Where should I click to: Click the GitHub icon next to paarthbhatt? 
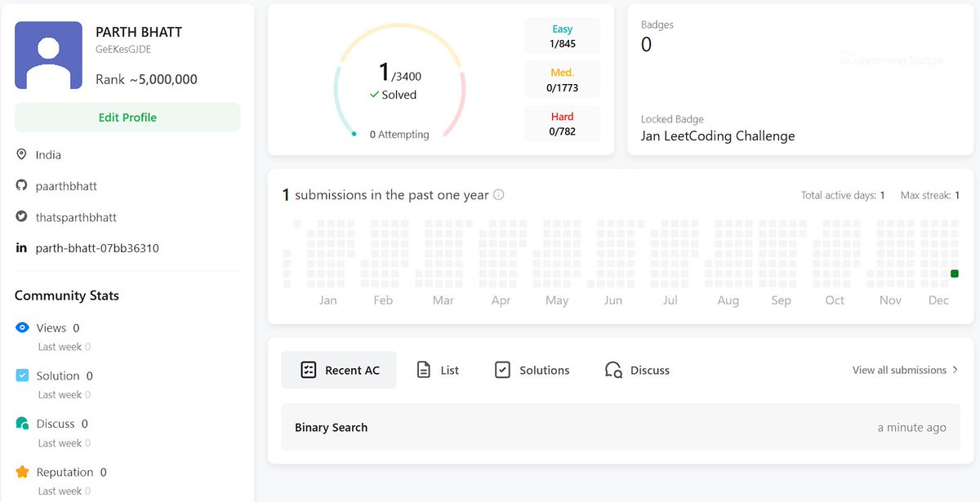(x=22, y=185)
